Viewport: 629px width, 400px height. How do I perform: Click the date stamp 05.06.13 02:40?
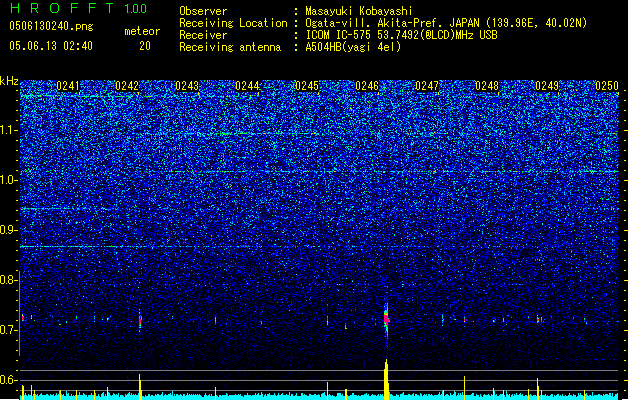pyautogui.click(x=51, y=46)
